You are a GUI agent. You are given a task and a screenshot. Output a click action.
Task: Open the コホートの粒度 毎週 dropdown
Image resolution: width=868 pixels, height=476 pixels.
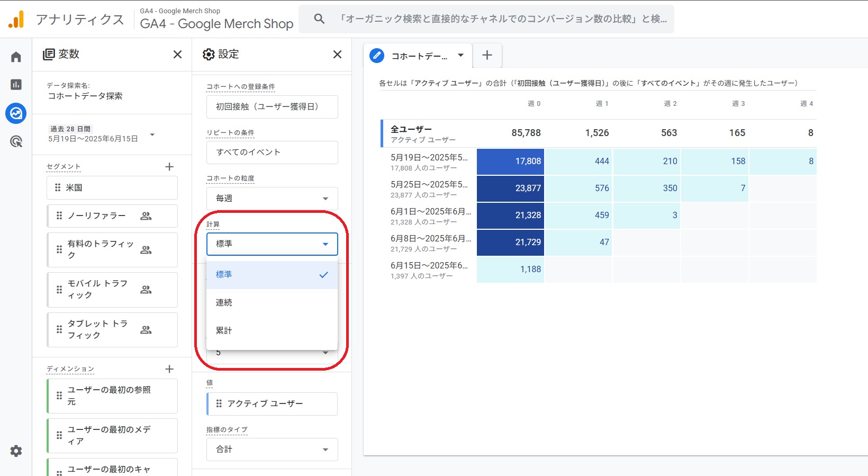pyautogui.click(x=272, y=198)
